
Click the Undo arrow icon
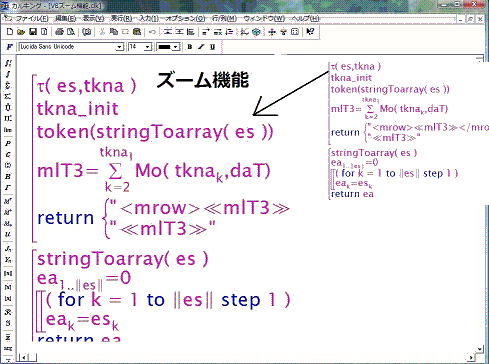click(152, 32)
